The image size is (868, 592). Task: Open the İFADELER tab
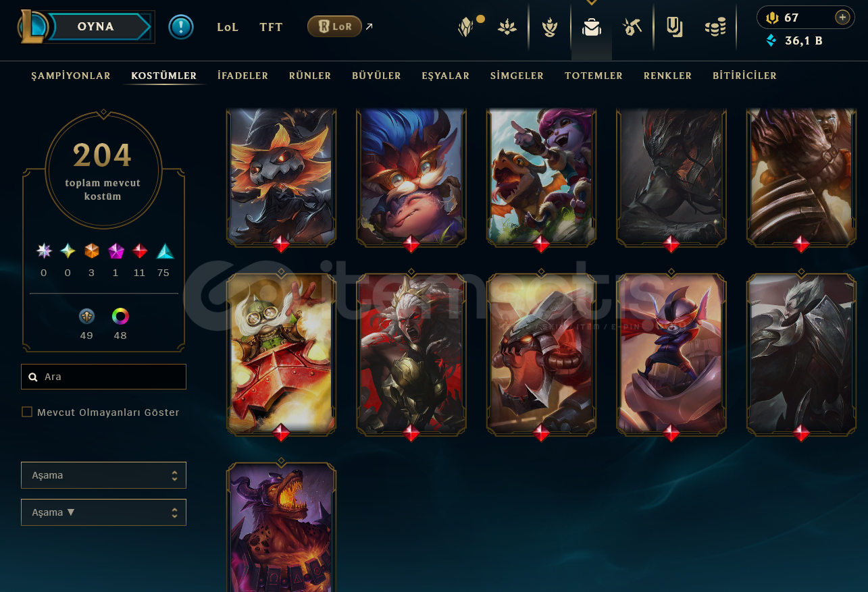click(243, 76)
